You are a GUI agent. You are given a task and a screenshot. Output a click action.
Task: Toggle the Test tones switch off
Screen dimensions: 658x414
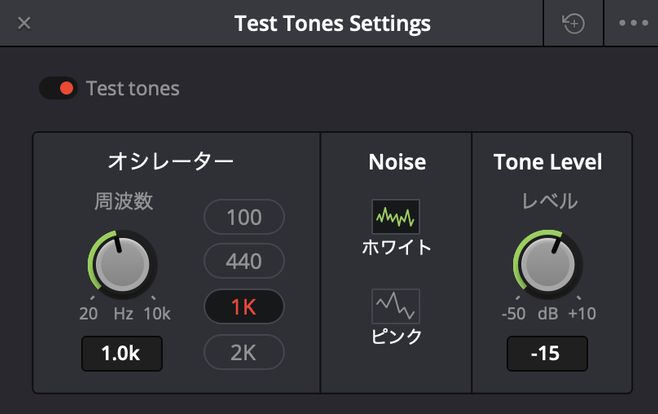point(58,89)
